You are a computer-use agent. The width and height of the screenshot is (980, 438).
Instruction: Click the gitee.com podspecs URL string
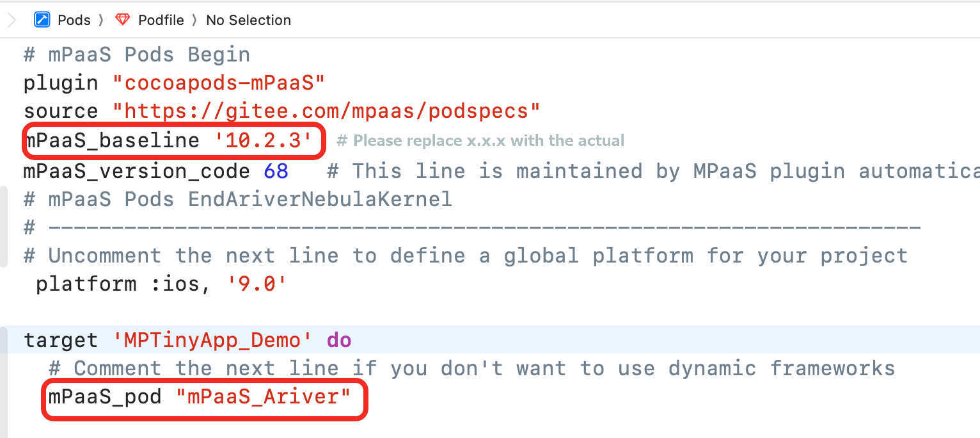coord(326,111)
